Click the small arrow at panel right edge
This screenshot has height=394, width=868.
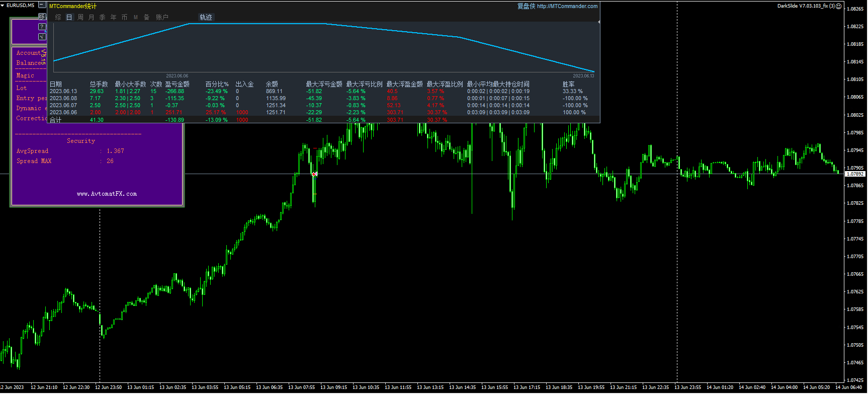coord(598,22)
